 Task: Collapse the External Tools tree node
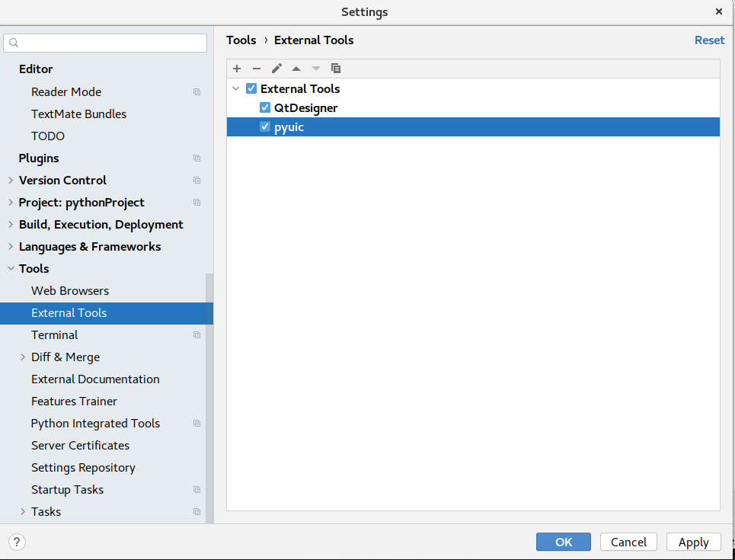click(x=236, y=88)
